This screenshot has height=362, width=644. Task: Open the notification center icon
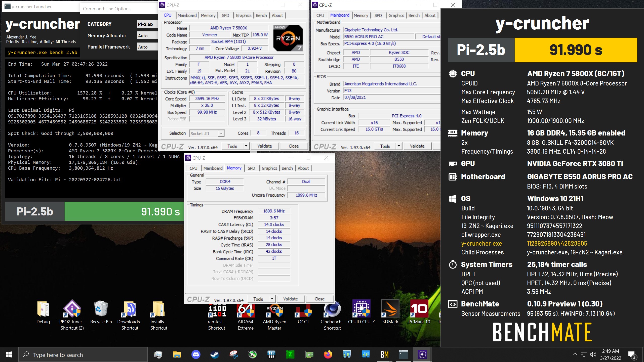[632, 355]
